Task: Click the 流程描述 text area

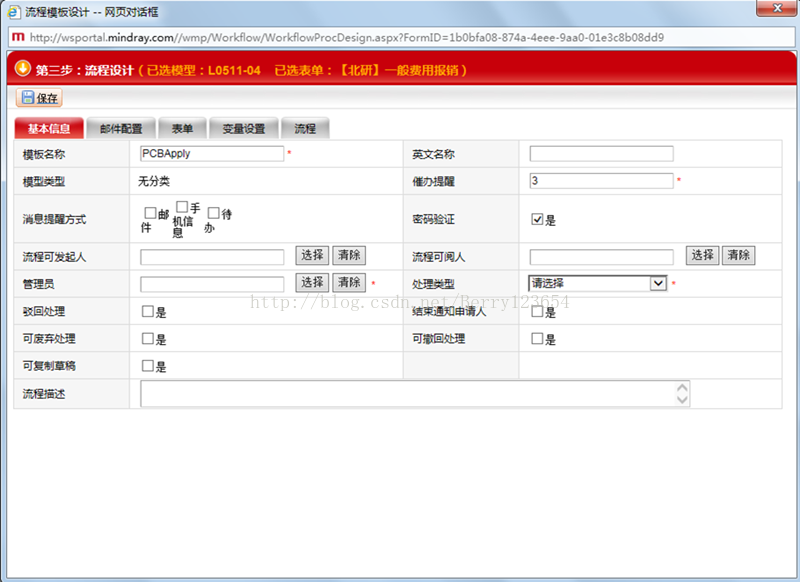Action: coord(415,393)
